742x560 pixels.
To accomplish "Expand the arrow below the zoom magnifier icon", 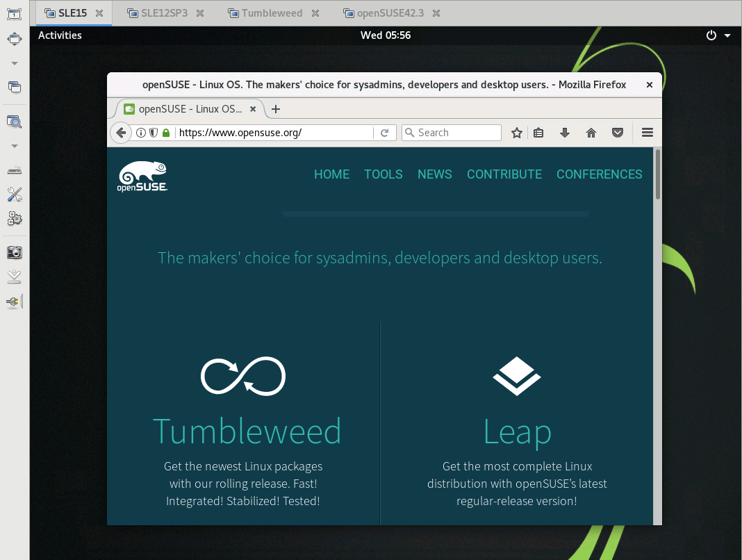I will [15, 146].
